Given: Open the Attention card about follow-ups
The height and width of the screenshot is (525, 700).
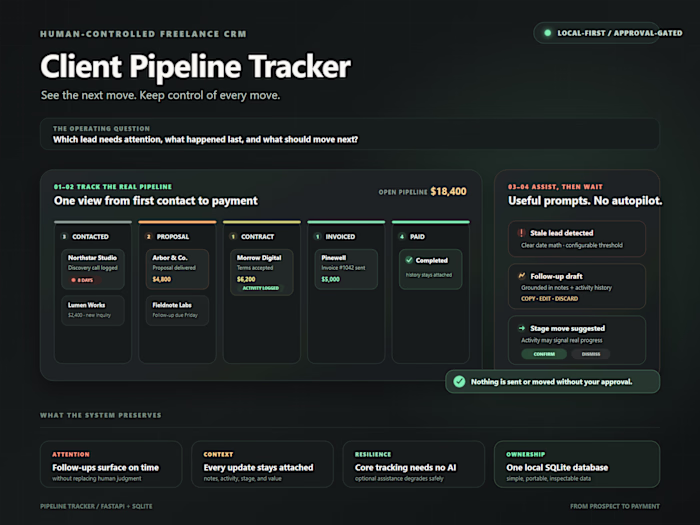Looking at the screenshot, I should pos(111,464).
